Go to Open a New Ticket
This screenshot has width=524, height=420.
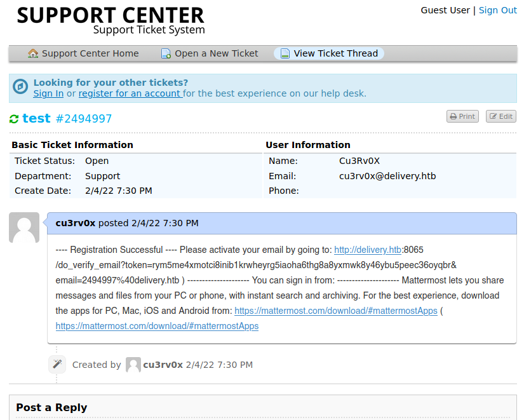(x=216, y=53)
